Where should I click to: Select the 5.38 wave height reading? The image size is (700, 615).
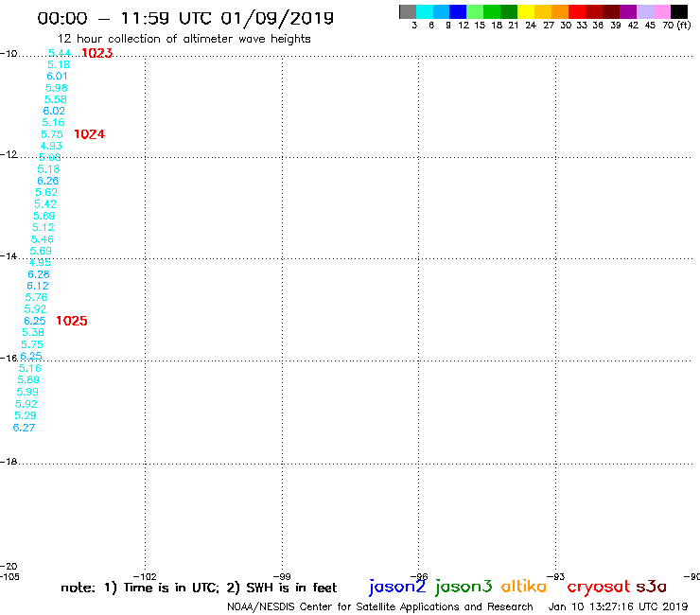tap(33, 332)
